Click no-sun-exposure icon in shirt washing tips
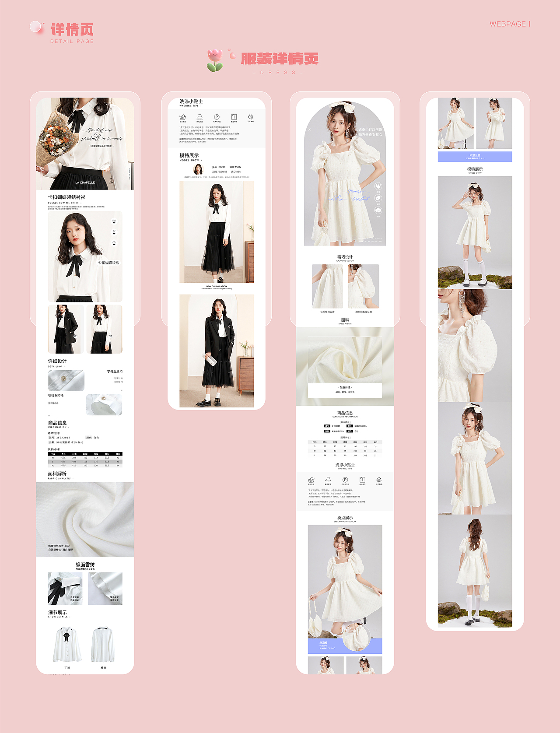This screenshot has height=733, width=560. [x=251, y=117]
